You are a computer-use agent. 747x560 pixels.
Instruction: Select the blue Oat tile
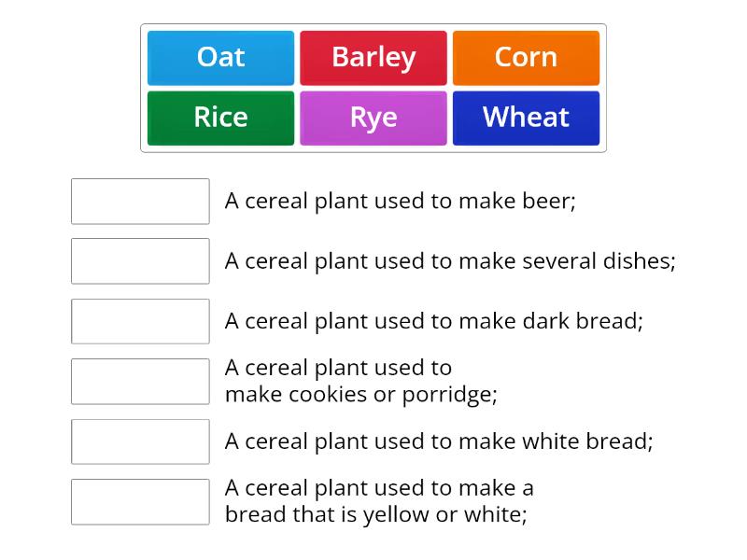[220, 58]
